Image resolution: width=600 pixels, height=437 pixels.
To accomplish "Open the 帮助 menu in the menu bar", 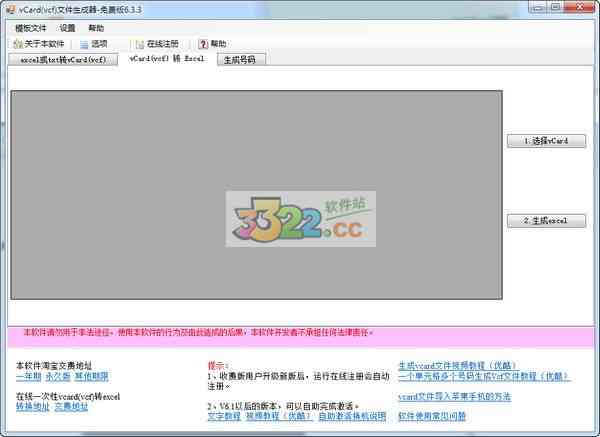I will (x=96, y=28).
